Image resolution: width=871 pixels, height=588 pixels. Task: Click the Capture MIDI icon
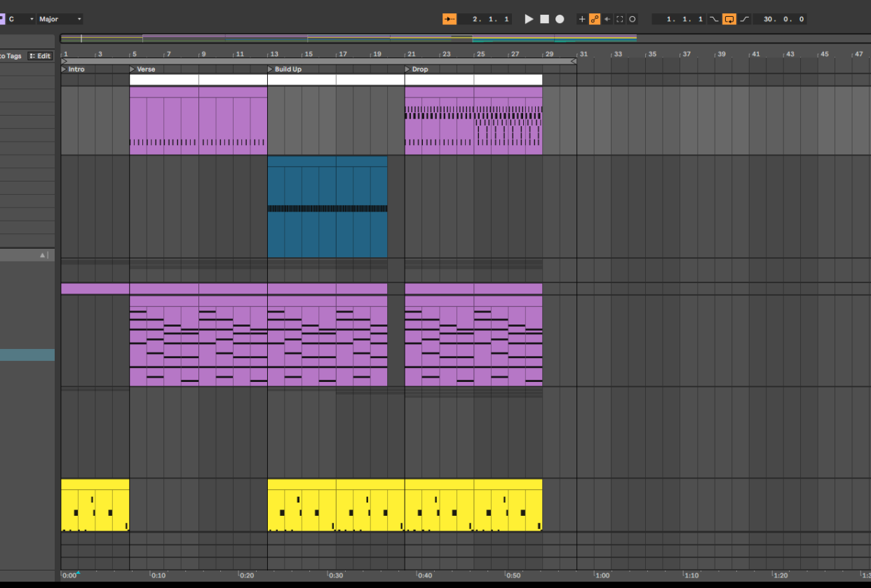(619, 19)
